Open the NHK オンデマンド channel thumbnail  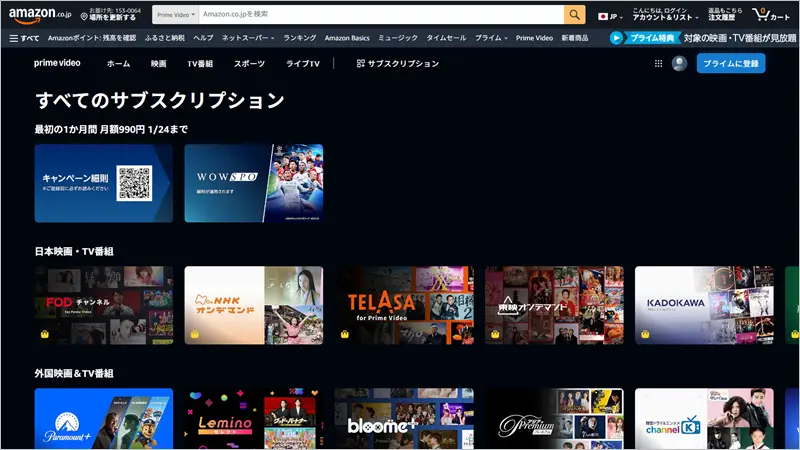click(254, 305)
